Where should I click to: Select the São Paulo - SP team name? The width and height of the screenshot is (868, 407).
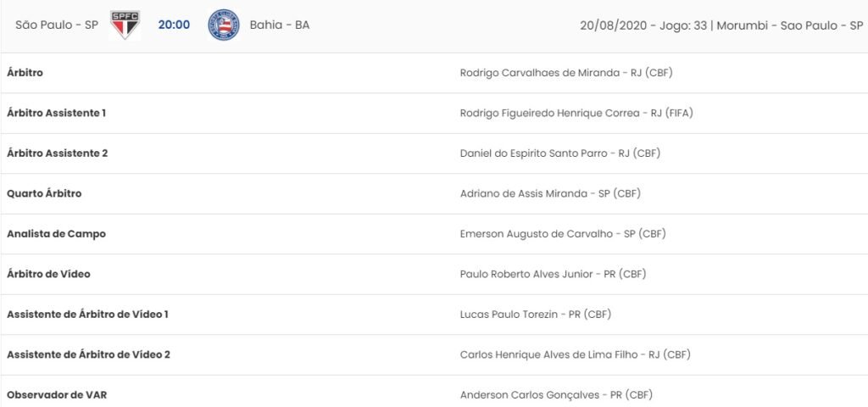coord(57,25)
